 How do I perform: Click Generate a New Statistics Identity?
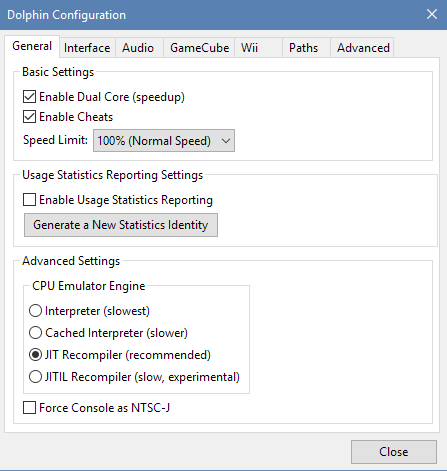(121, 225)
